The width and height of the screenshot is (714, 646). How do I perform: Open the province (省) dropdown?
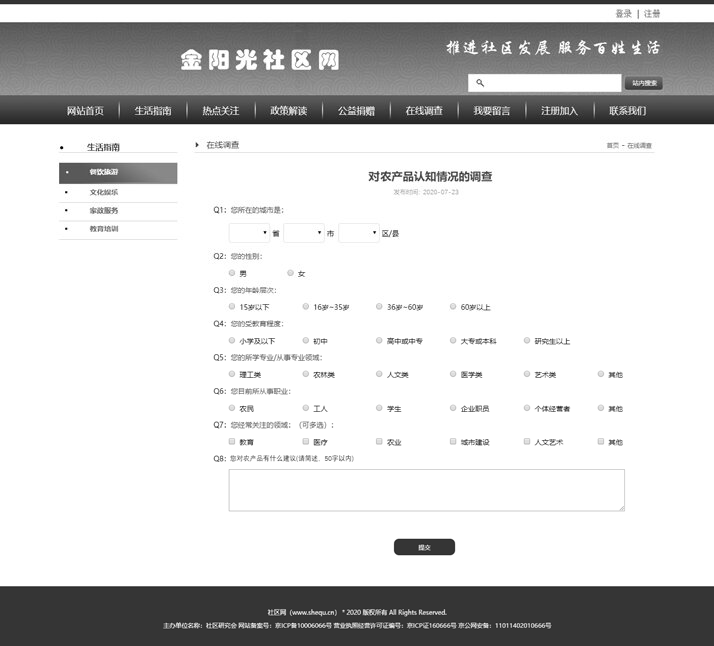pyautogui.click(x=249, y=233)
